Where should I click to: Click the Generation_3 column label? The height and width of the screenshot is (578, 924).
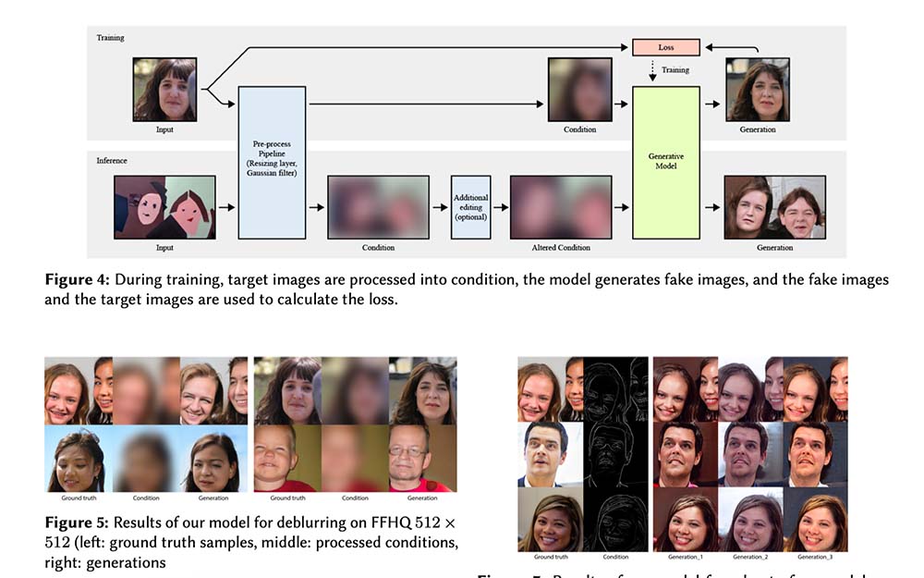tap(815, 557)
